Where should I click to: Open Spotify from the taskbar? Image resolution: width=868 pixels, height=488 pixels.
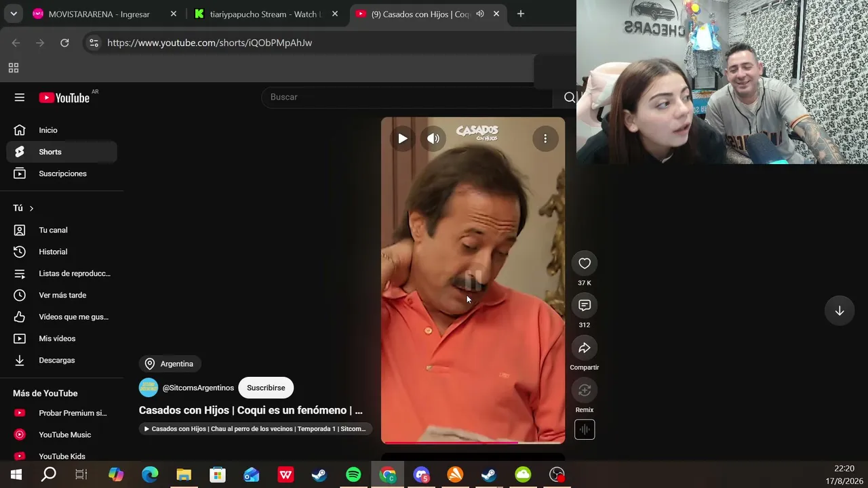[353, 474]
